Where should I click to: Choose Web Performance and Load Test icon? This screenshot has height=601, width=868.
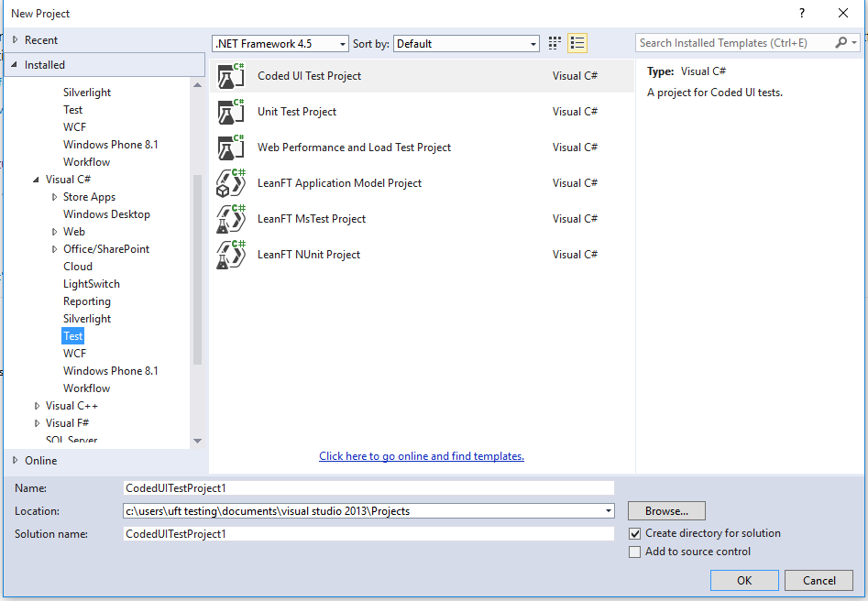[x=231, y=148]
